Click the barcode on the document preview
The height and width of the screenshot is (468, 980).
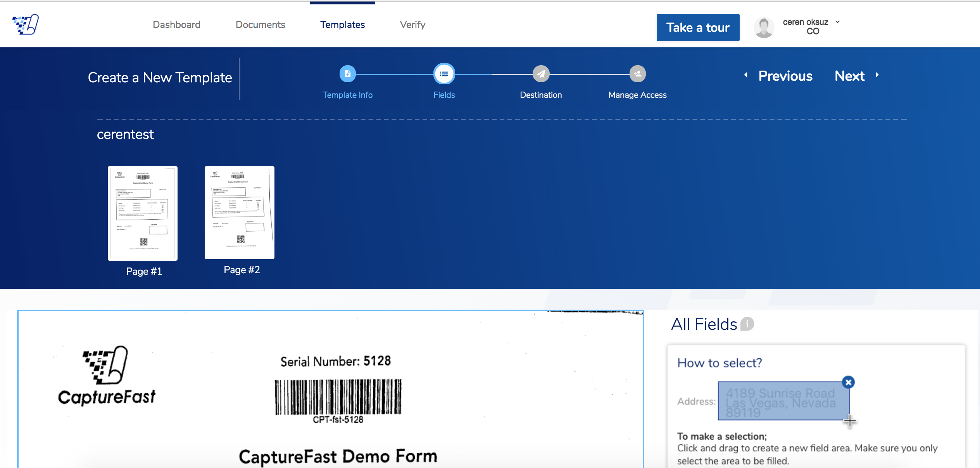tap(338, 397)
